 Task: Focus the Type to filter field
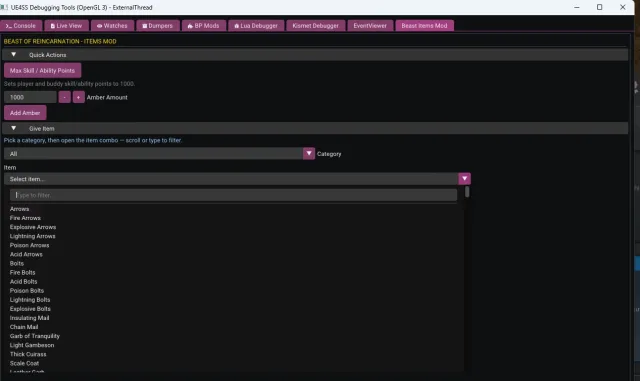point(233,195)
